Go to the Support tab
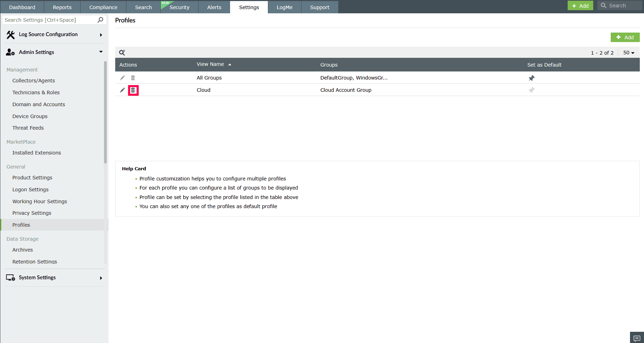This screenshot has height=343, width=644. (320, 7)
